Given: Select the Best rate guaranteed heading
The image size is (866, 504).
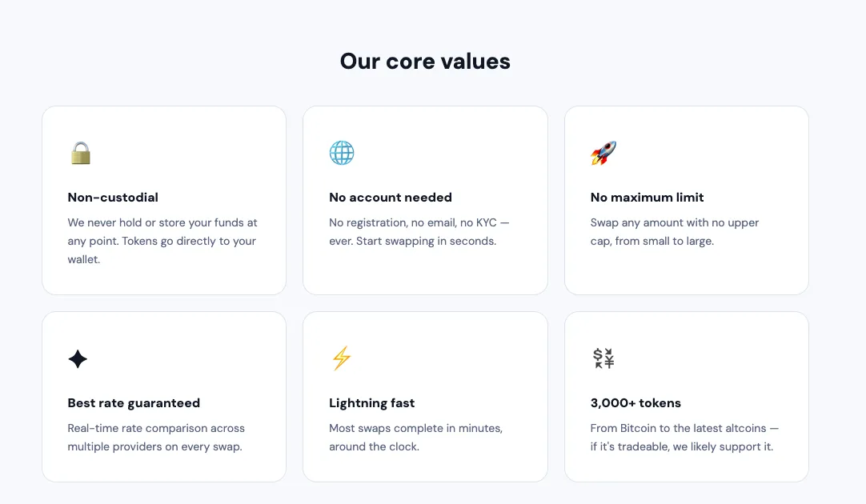Looking at the screenshot, I should click(x=134, y=403).
